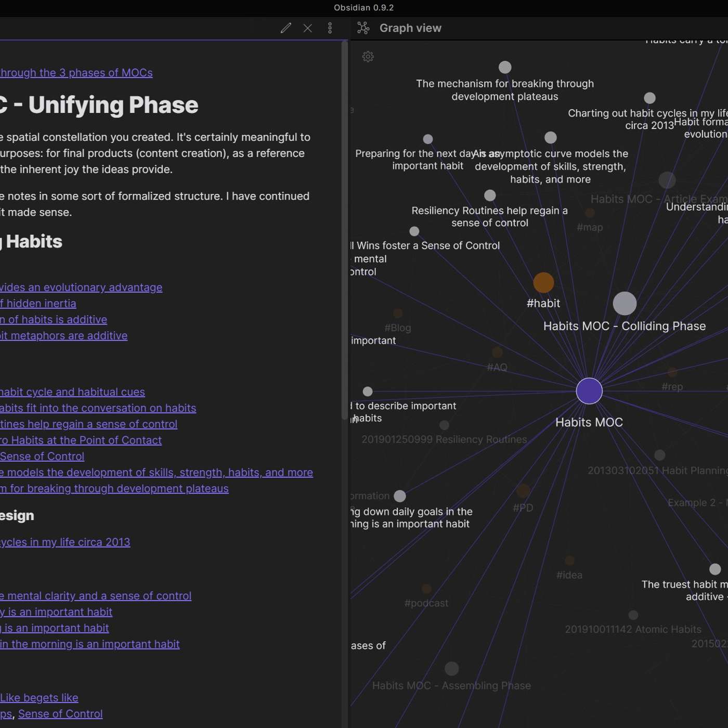Open the more options vertical dots menu
This screenshot has height=728, width=728.
pos(330,28)
